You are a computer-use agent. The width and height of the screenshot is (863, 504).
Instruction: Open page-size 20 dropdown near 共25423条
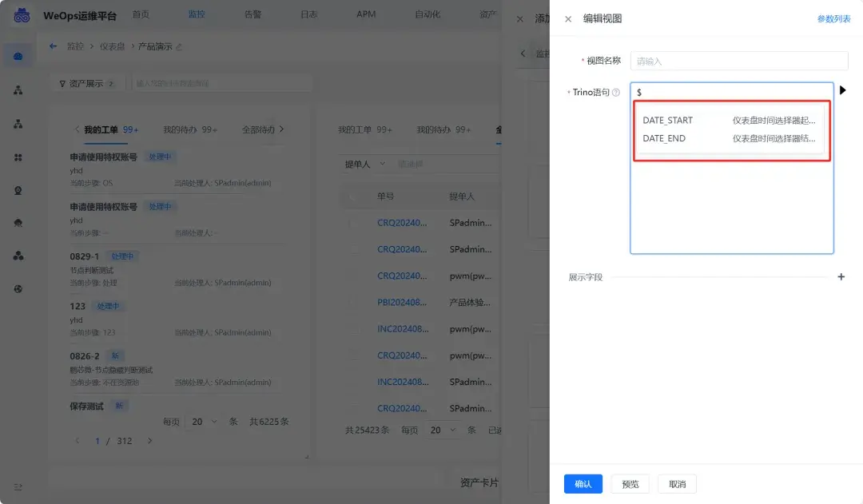pyautogui.click(x=443, y=430)
